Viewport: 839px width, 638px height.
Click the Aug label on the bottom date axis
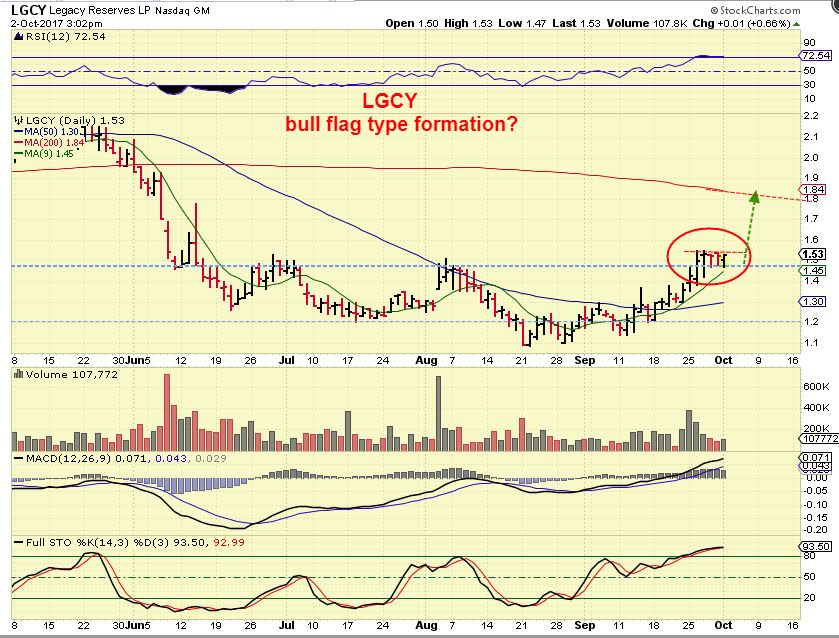pyautogui.click(x=426, y=625)
